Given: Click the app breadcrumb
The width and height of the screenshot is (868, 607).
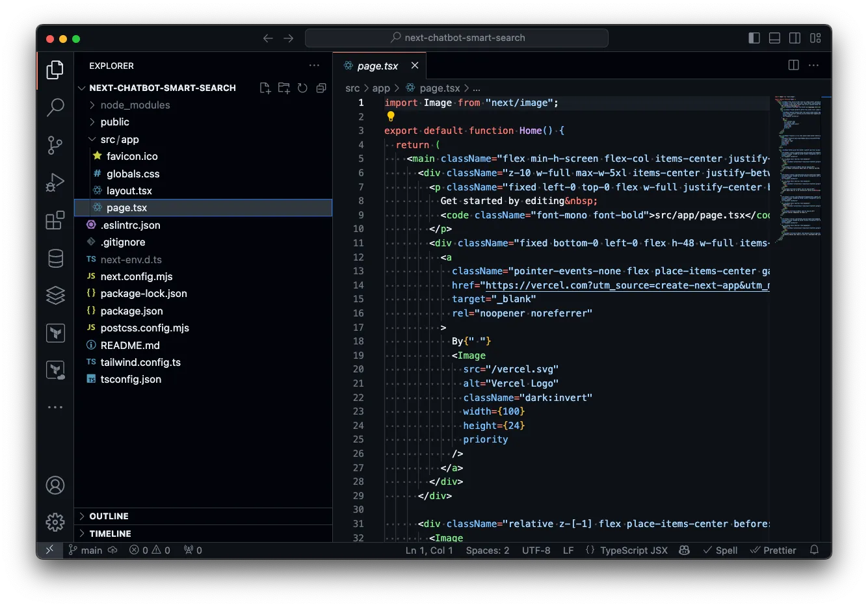Looking at the screenshot, I should pyautogui.click(x=381, y=88).
